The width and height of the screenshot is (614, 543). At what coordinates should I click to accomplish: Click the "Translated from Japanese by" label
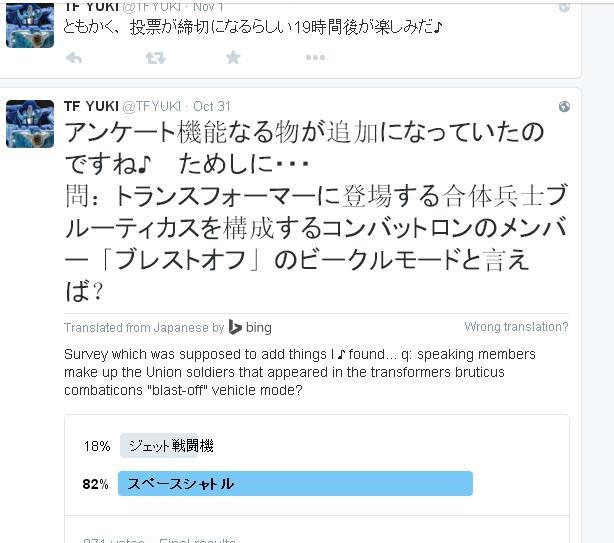point(143,328)
